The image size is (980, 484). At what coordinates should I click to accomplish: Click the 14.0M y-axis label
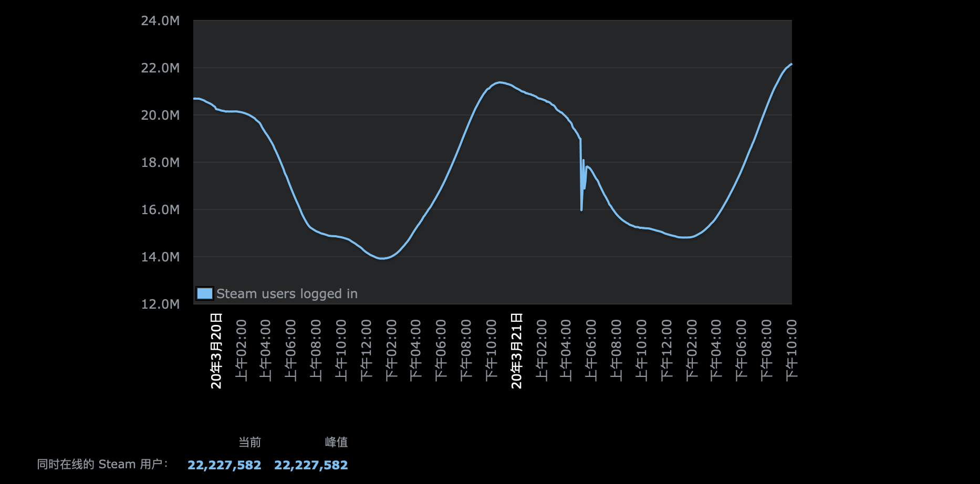pos(160,257)
